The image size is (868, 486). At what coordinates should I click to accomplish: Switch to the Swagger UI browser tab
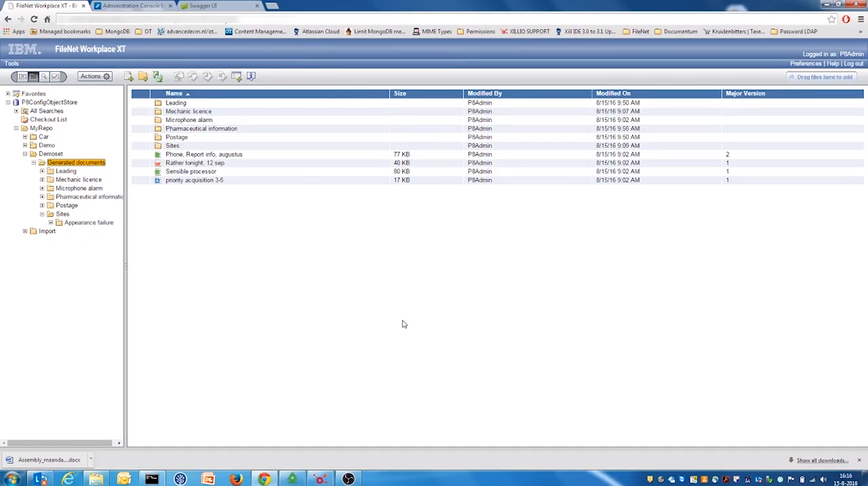(203, 5)
